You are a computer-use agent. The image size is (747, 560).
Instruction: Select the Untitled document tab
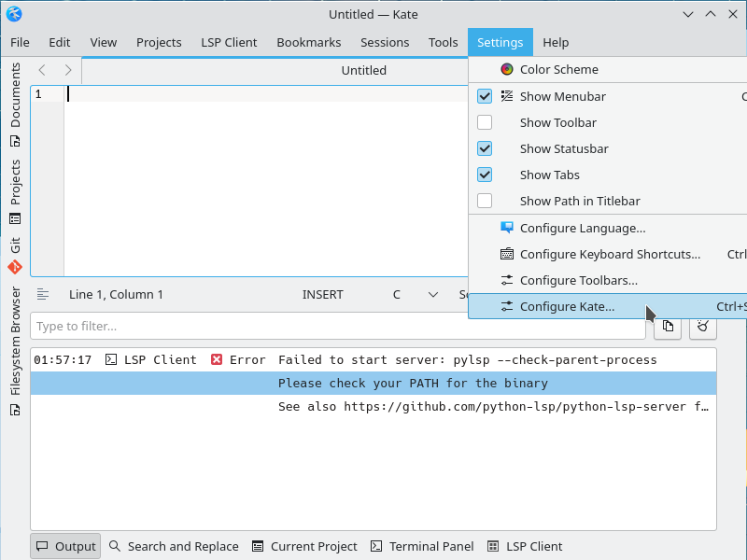click(x=363, y=71)
